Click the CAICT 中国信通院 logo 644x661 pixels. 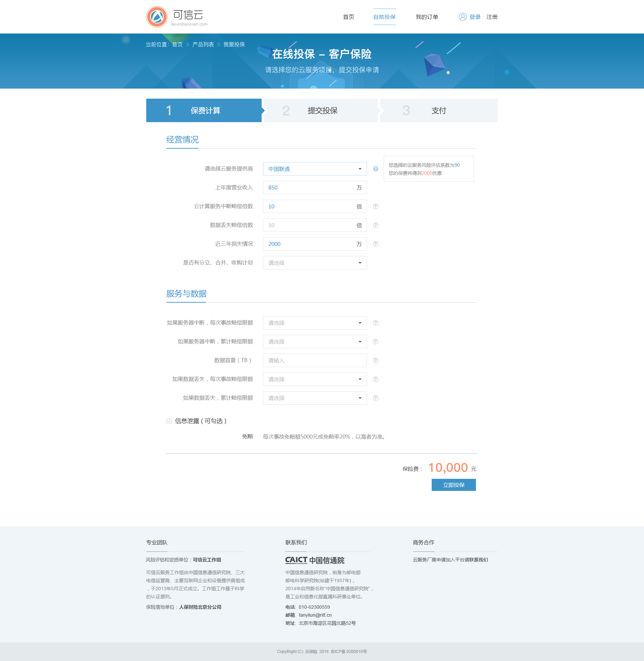pyautogui.click(x=315, y=560)
